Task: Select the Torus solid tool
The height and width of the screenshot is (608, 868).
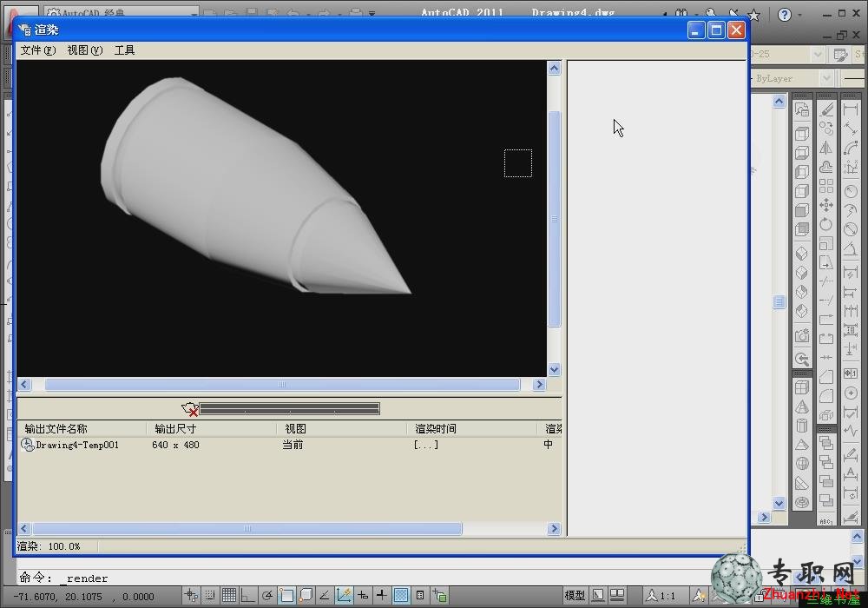Action: pos(802,502)
